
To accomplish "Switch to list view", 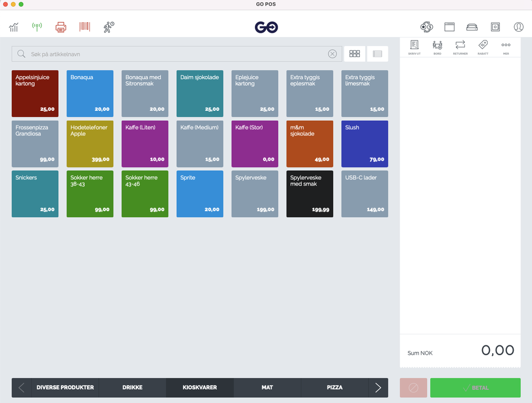I will click(377, 54).
